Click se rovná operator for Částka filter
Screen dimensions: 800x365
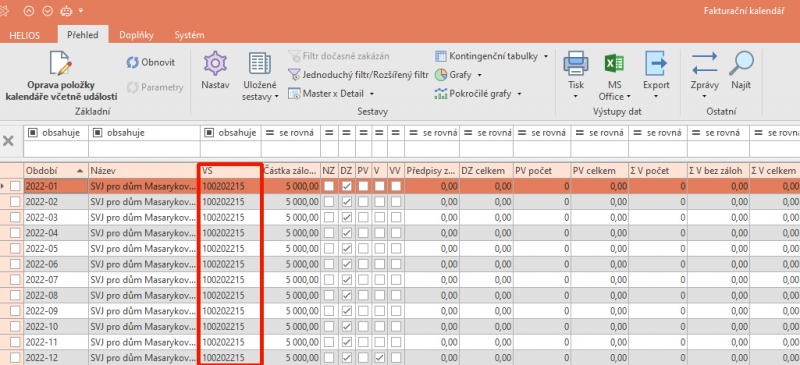click(x=291, y=133)
